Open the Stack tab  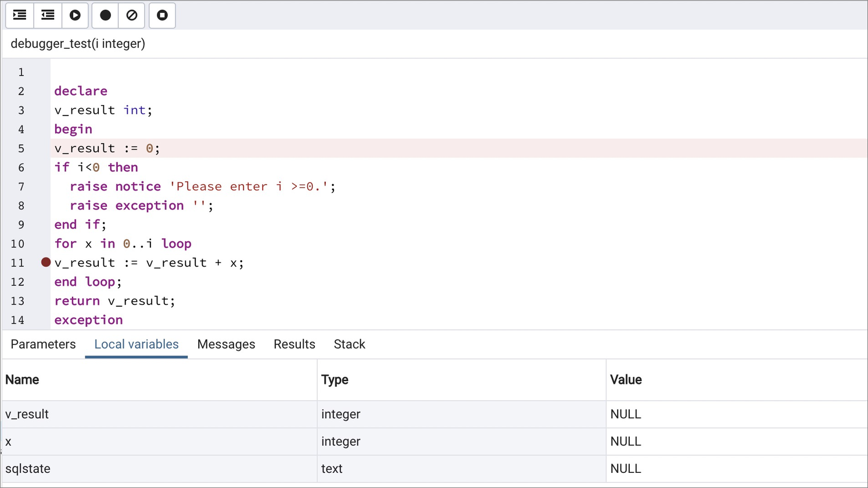pos(349,344)
